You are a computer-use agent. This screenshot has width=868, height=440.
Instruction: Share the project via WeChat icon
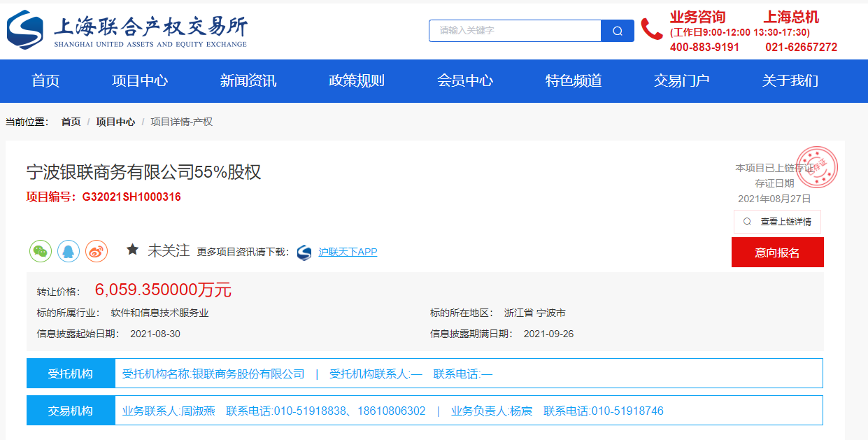click(x=41, y=251)
